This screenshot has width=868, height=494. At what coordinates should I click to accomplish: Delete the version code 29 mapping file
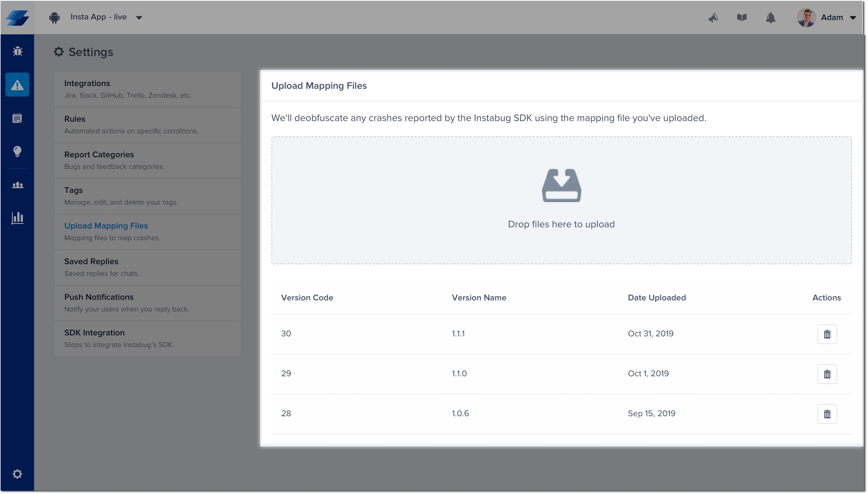(x=827, y=374)
